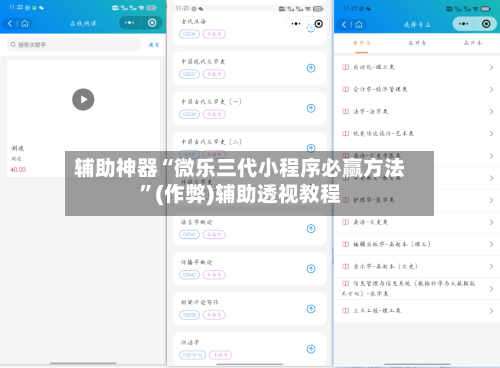Switch to the 高升本 tab
Image resolution: width=500 pixels, height=368 pixels.
[x=473, y=43]
